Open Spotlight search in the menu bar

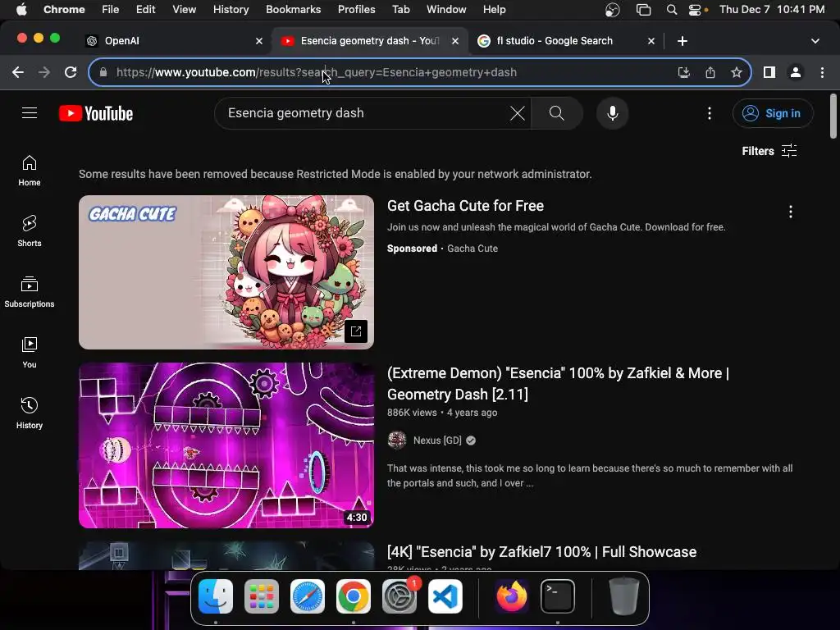coord(671,10)
